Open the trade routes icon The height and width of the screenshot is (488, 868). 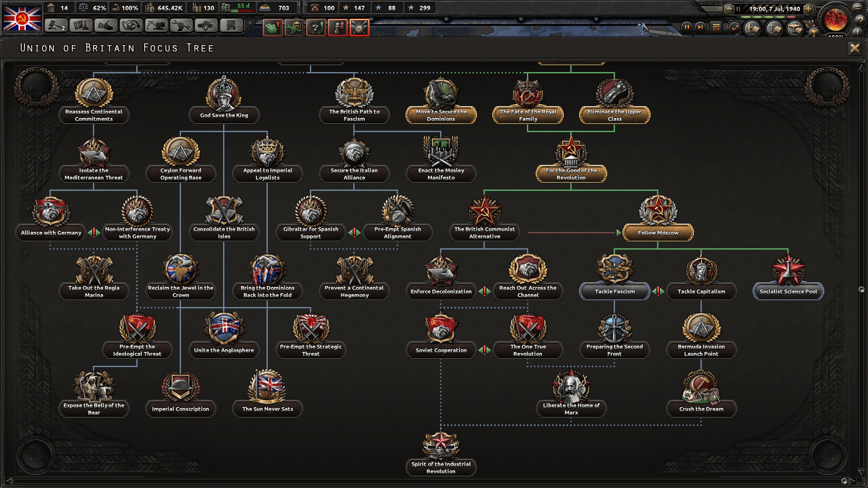coord(132,27)
